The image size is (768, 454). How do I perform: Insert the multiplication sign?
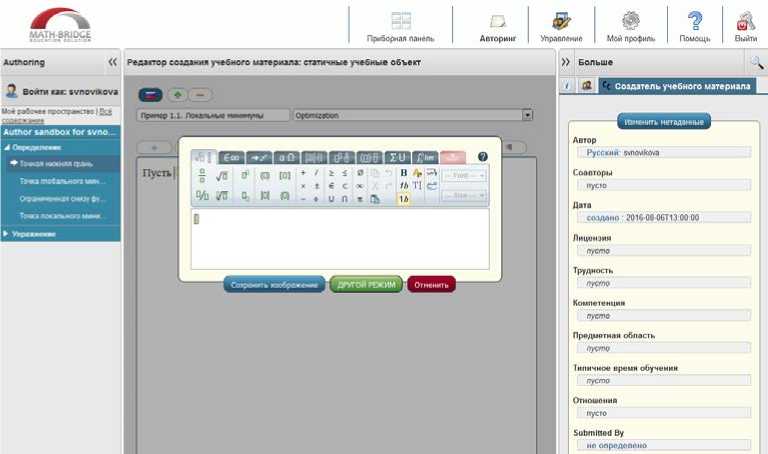tap(303, 186)
